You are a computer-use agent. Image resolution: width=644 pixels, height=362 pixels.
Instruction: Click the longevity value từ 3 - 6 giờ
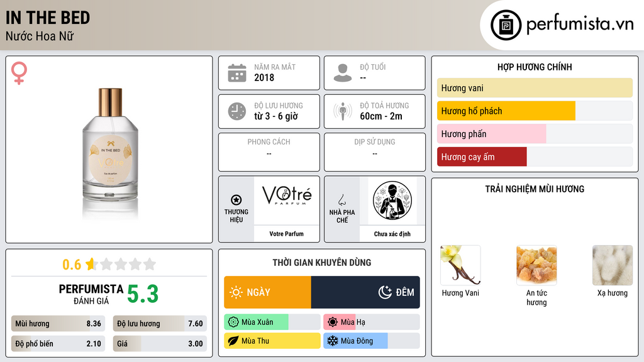pyautogui.click(x=276, y=116)
